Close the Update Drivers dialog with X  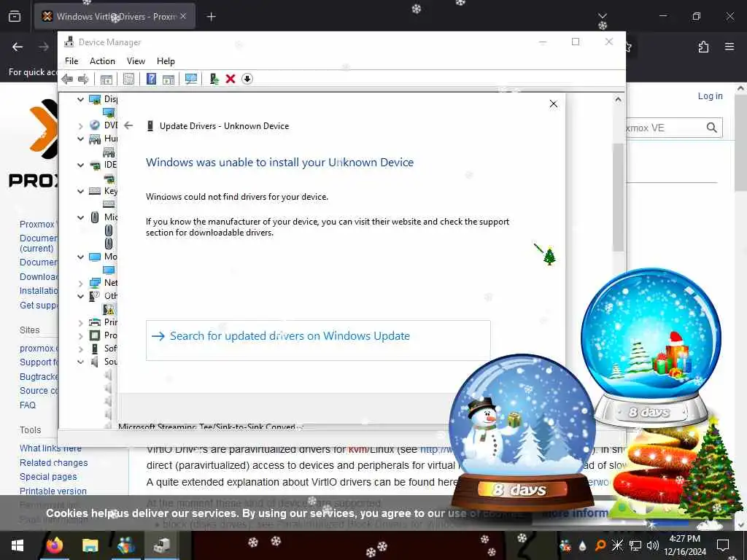553,104
